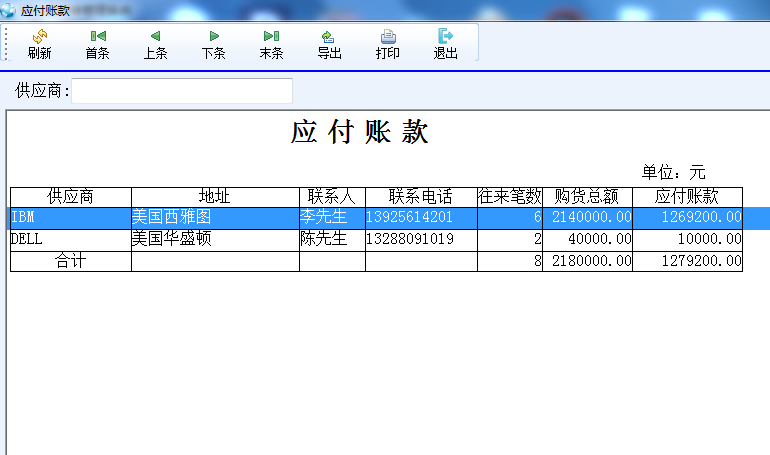Screen dimensions: 770x455
Task: Click the Print (打印) toolbar icon
Action: tap(387, 37)
